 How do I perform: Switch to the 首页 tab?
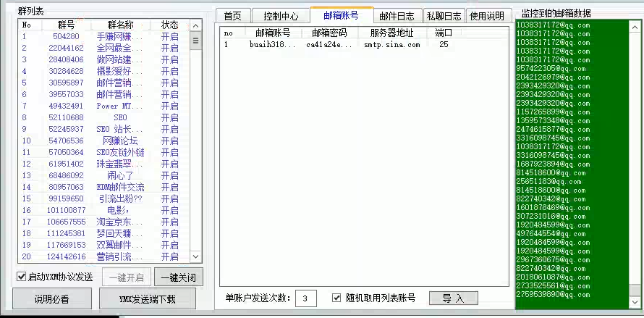click(x=232, y=16)
